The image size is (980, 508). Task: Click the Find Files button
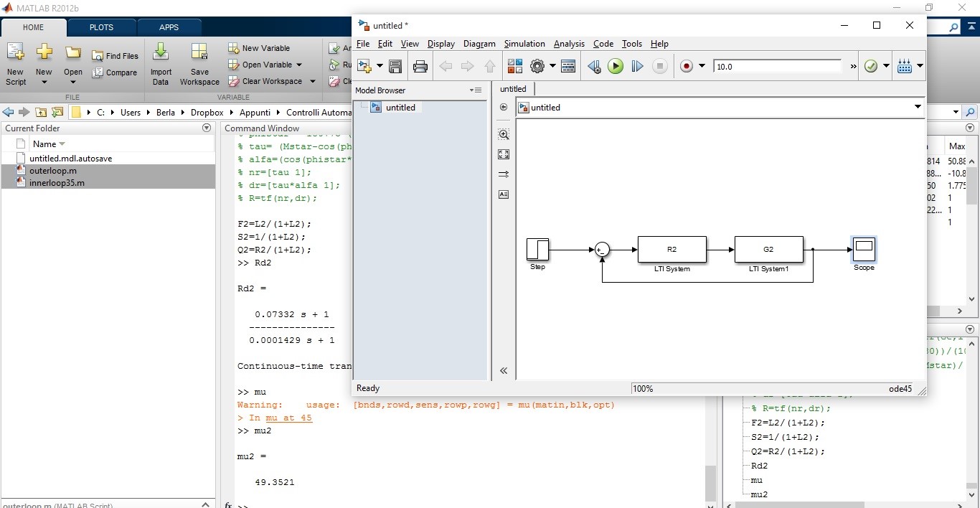point(116,56)
